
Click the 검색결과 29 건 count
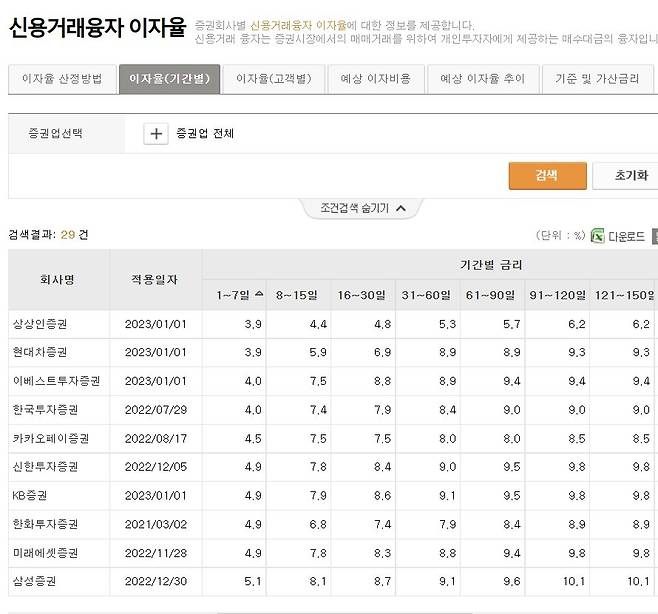(48, 235)
